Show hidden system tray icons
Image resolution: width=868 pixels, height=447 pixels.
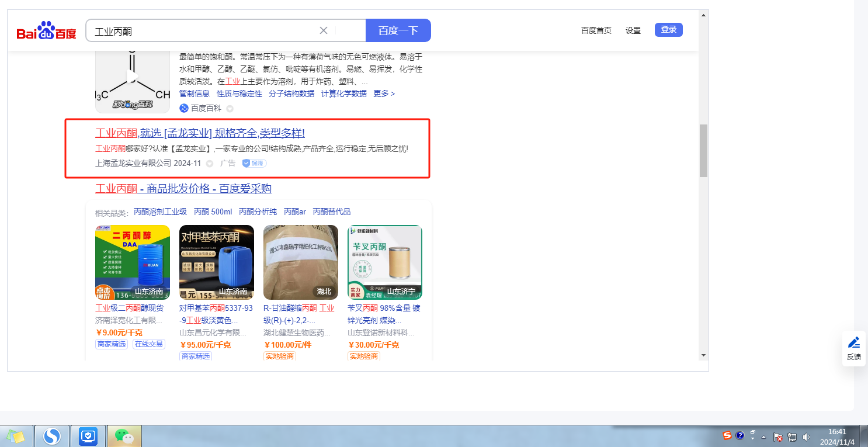click(763, 437)
